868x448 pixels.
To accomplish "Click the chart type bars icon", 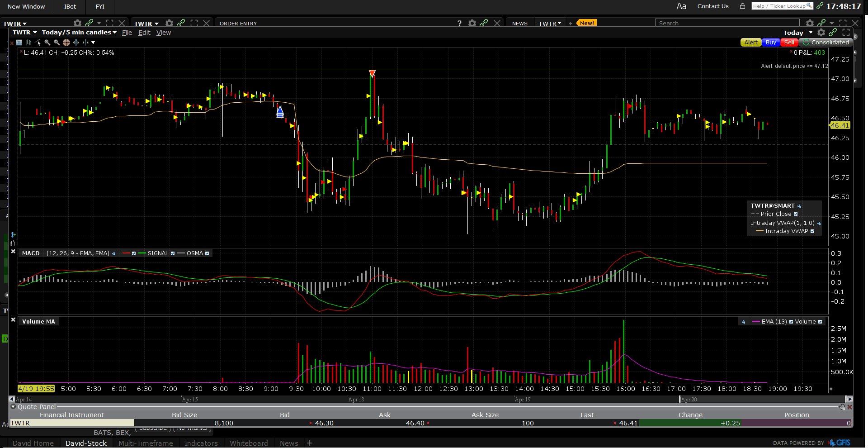I will (x=28, y=43).
